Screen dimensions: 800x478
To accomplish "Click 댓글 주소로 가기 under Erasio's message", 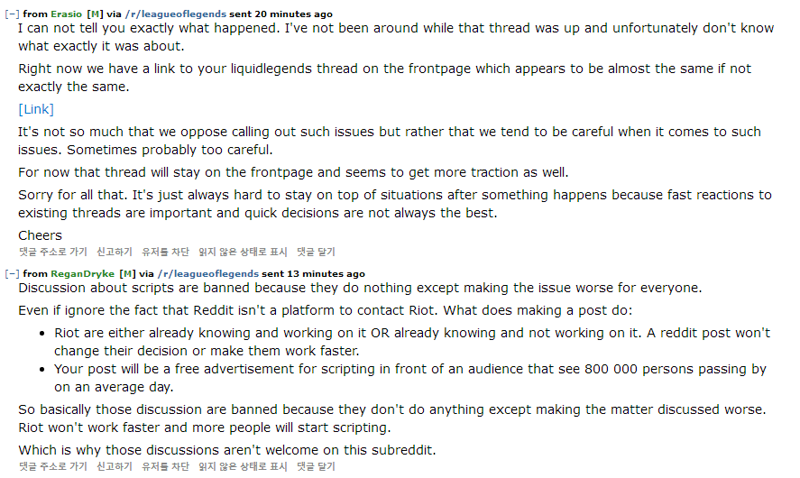I will click(x=53, y=252).
